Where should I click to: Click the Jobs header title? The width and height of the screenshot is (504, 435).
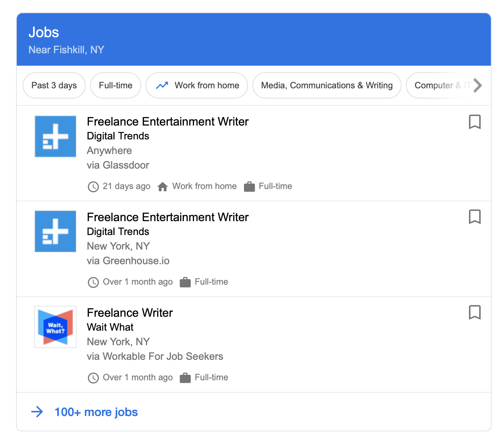(x=44, y=32)
